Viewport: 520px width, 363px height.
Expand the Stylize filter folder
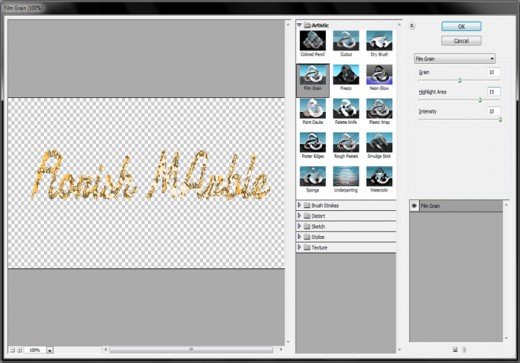pyautogui.click(x=299, y=237)
